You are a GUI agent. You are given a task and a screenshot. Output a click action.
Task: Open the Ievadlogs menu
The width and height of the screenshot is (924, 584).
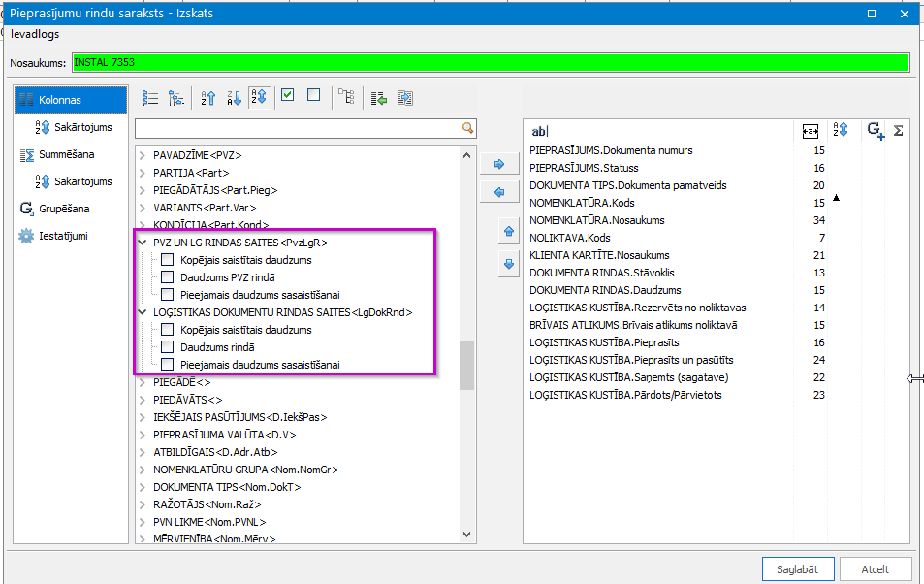[35, 34]
